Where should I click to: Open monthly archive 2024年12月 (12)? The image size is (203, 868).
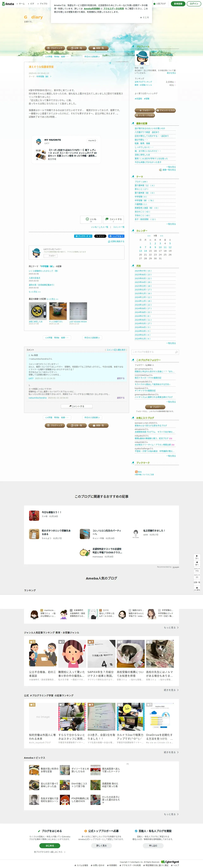pos(143,297)
